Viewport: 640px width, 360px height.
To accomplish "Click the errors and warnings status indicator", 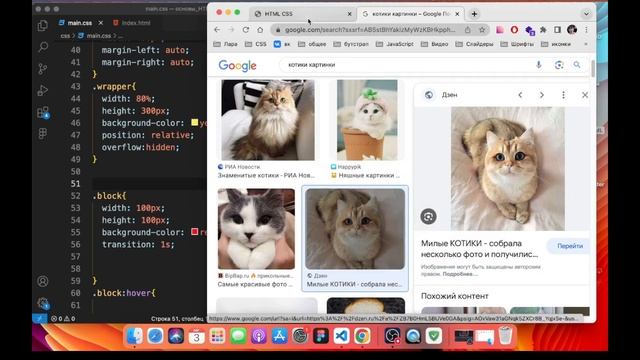I will coord(63,318).
